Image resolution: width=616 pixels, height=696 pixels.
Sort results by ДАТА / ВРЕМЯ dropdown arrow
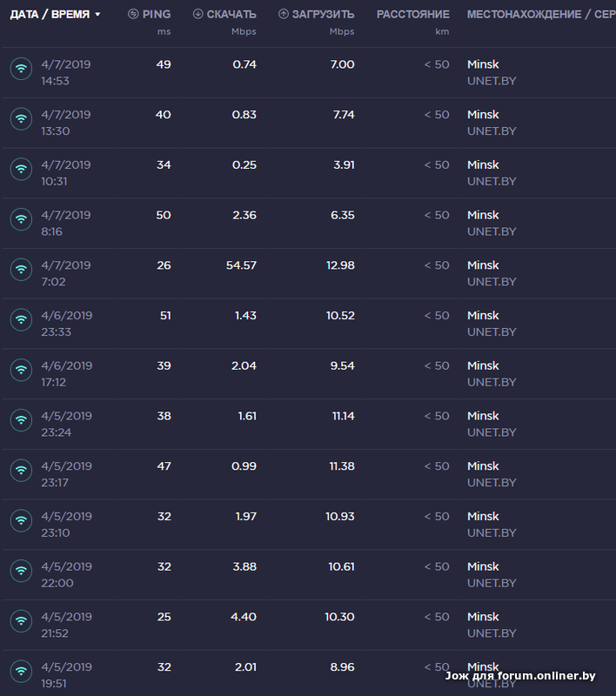point(97,15)
